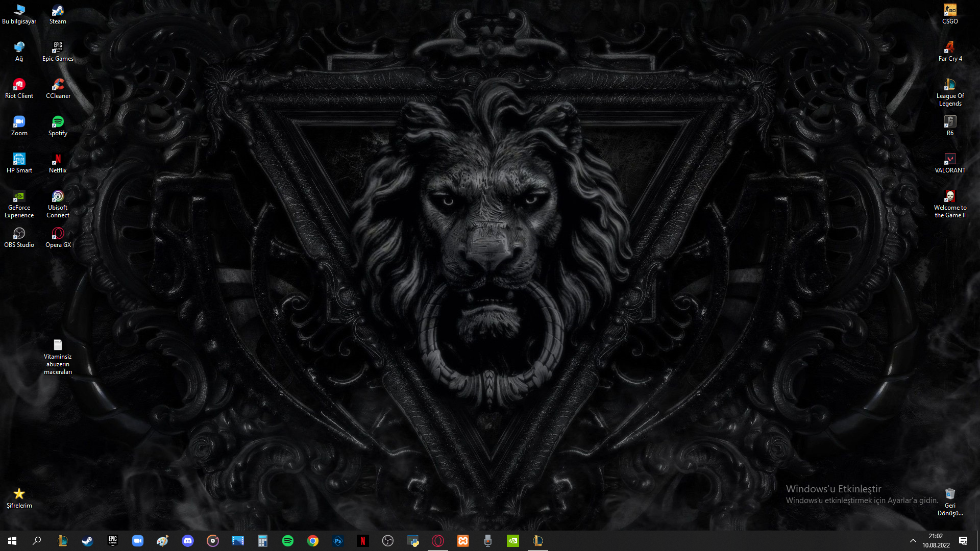Screen dimensions: 980x551
Task: Open the Windows Start menu
Action: (x=12, y=541)
